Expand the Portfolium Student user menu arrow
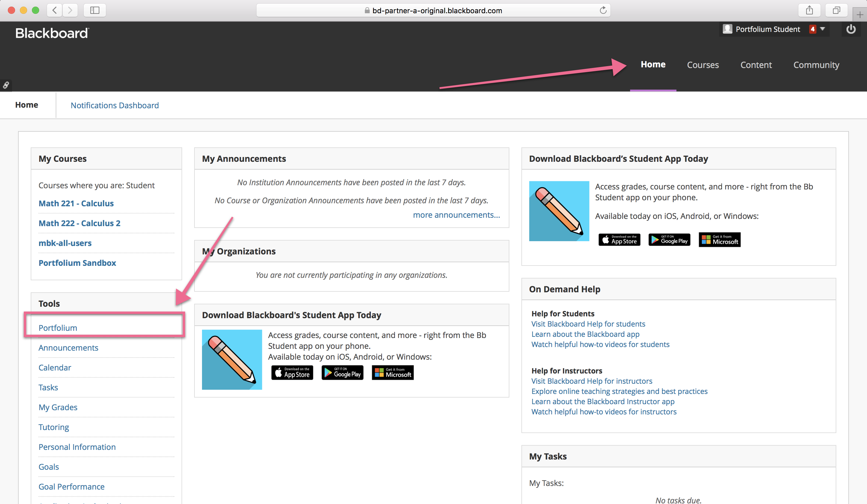The height and width of the screenshot is (504, 867). [x=823, y=29]
